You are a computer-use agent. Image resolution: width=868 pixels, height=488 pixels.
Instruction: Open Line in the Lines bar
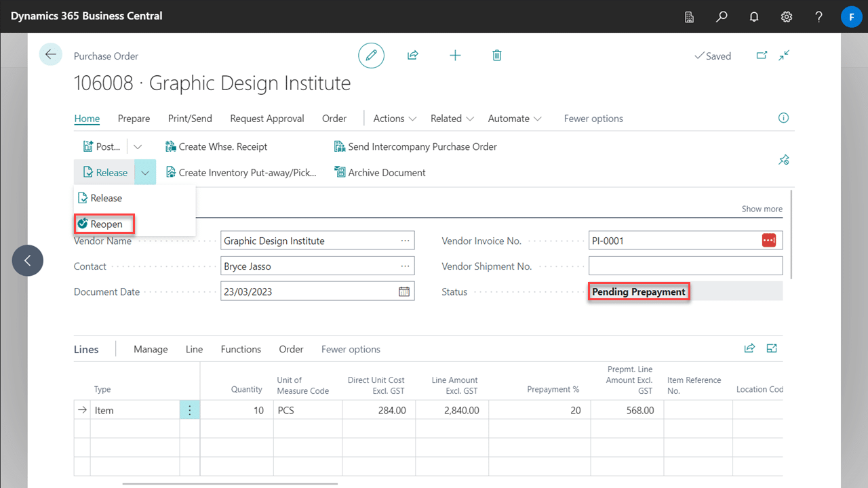click(194, 349)
